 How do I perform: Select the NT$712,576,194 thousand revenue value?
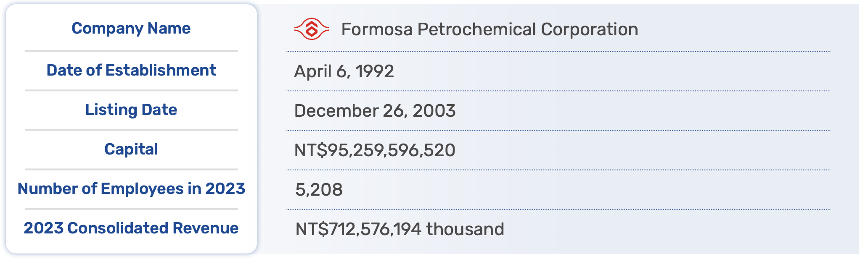tap(400, 229)
